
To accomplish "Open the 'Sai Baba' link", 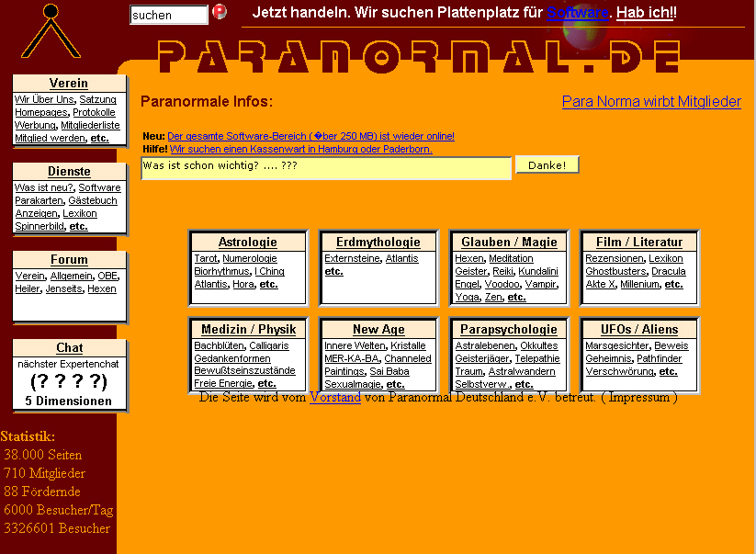I will (389, 372).
